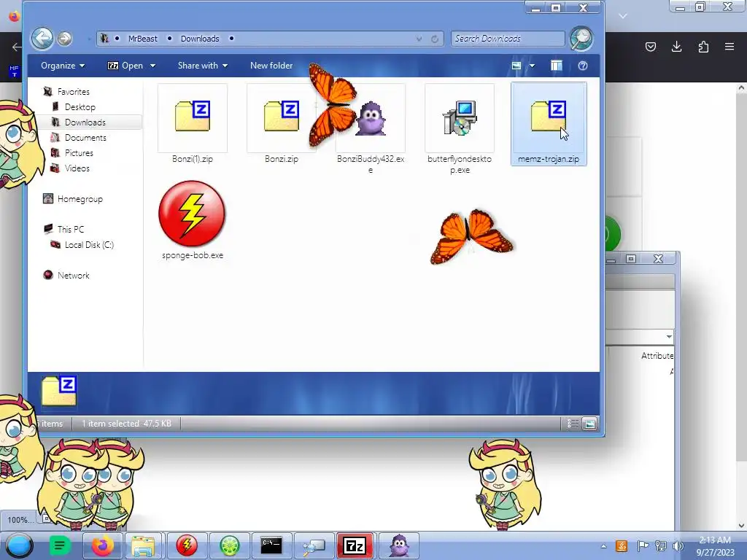Select the Bonzi.zip archive icon

pos(282,116)
